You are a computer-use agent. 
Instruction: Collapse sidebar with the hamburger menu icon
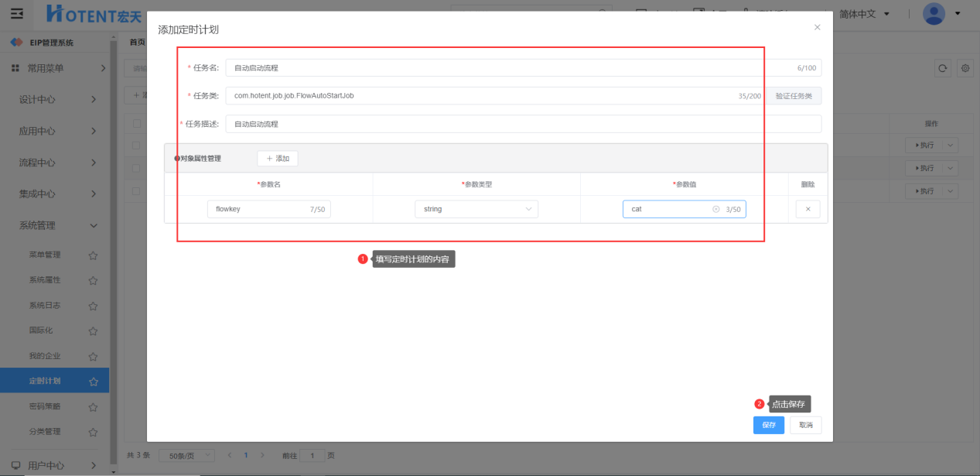(16, 13)
